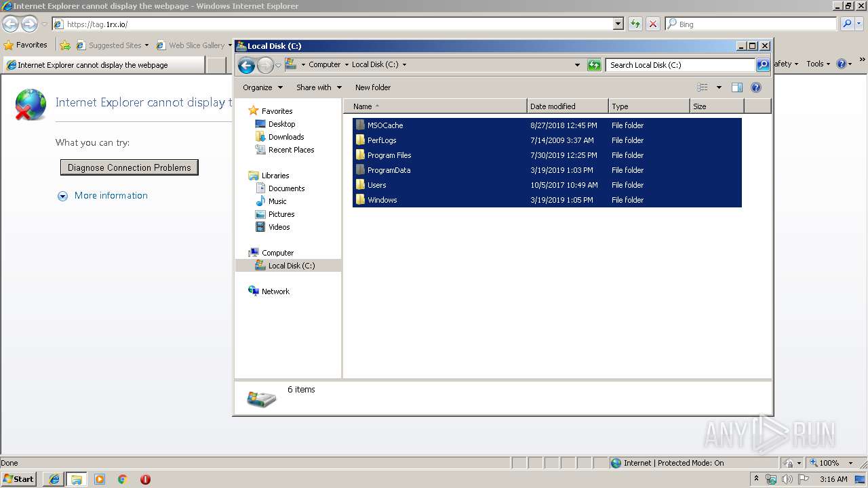Open a new blank tab in IE

click(216, 65)
